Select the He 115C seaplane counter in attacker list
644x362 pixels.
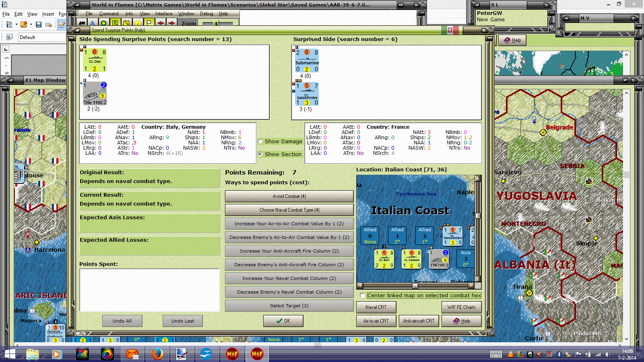95,93
